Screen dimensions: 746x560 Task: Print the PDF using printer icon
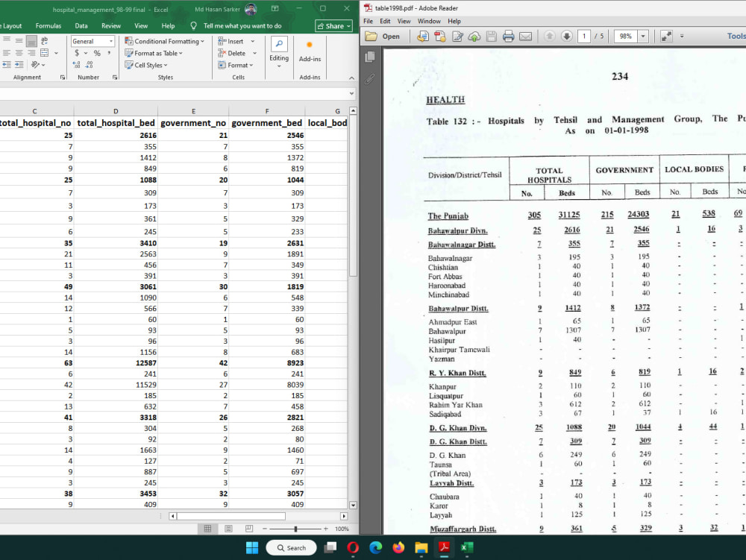point(509,36)
